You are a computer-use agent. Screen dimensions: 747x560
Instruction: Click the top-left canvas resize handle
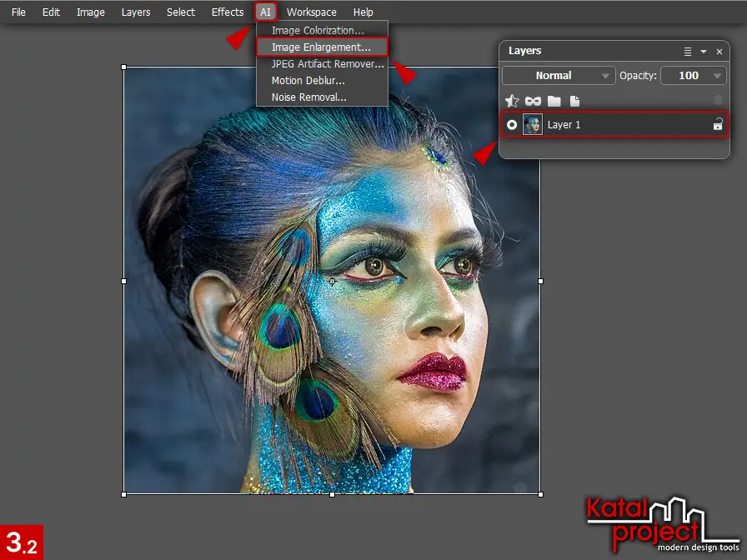click(x=124, y=67)
